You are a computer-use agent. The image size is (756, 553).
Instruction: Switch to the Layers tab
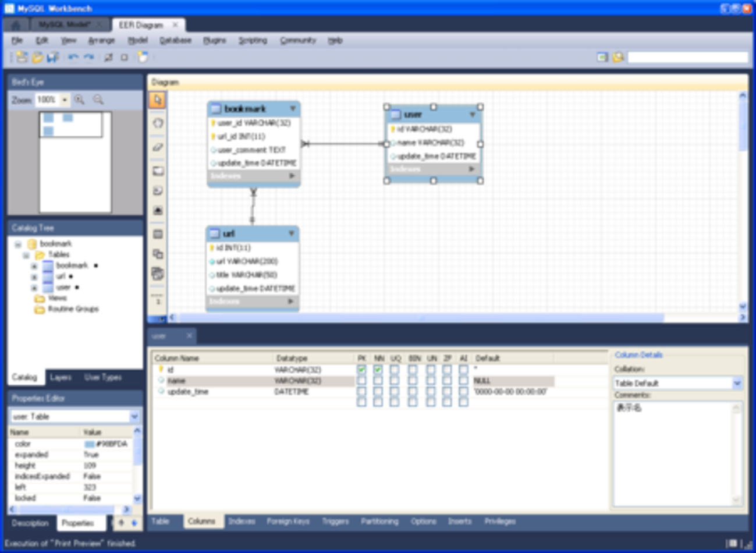coord(61,377)
